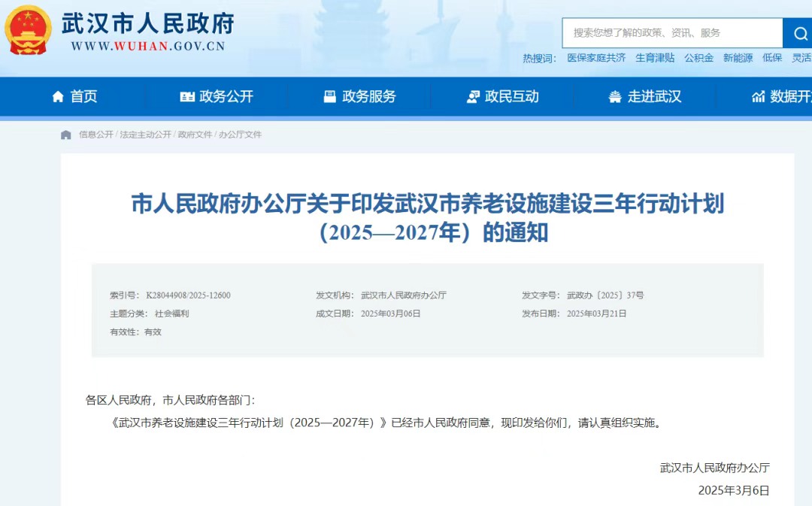Screen dimensions: 812x506
Task: Focus the site search input field
Action: 673,33
